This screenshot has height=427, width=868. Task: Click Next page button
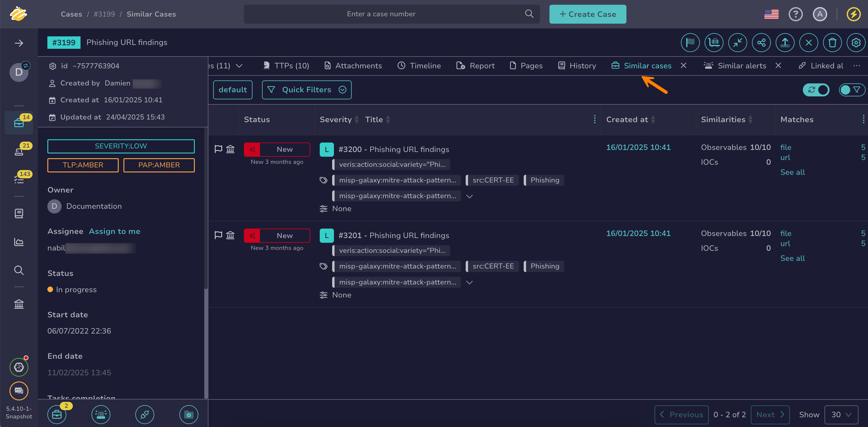click(x=770, y=415)
